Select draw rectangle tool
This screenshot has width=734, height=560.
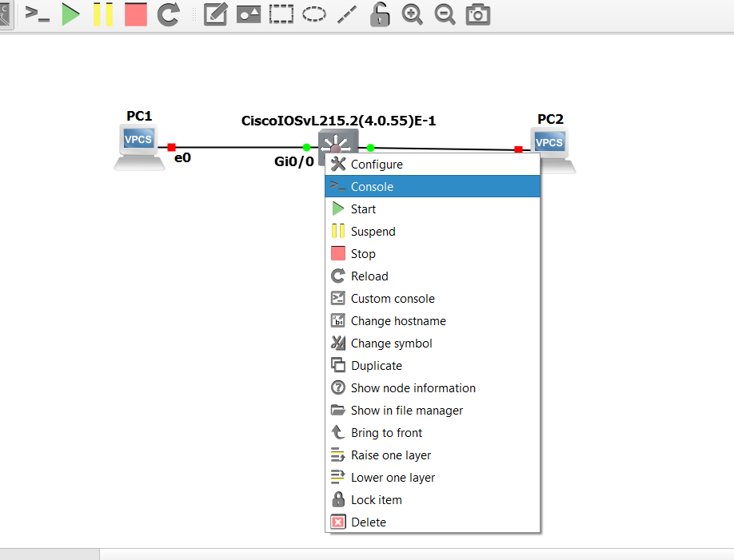tap(281, 14)
